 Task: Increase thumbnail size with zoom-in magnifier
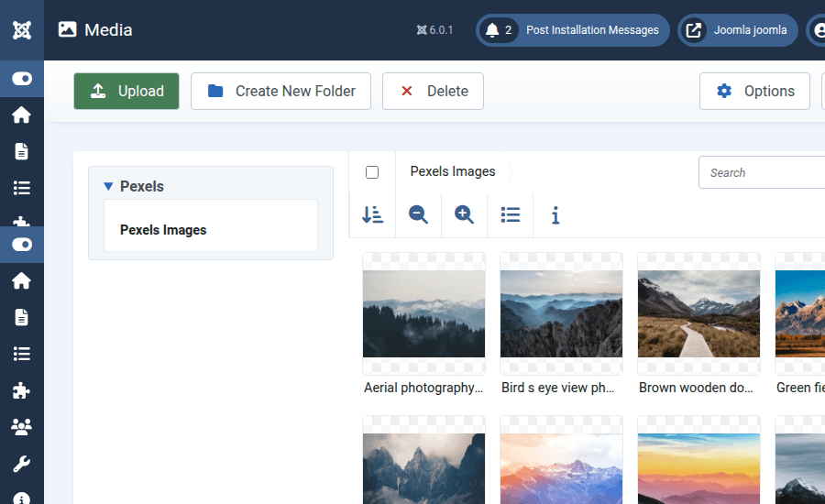tap(464, 214)
